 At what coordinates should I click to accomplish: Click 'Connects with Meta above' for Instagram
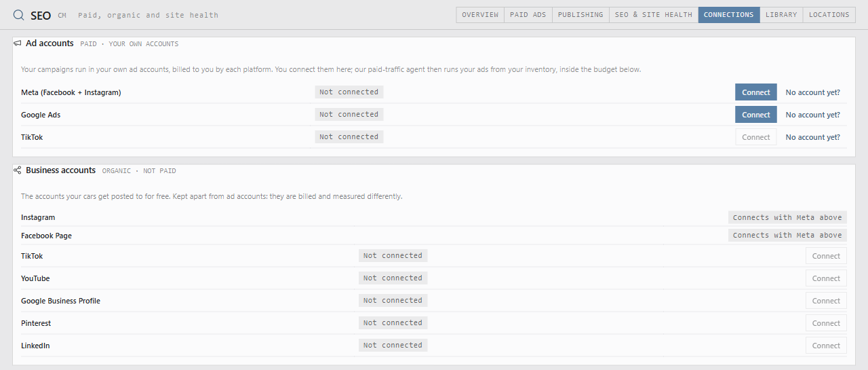pyautogui.click(x=787, y=218)
